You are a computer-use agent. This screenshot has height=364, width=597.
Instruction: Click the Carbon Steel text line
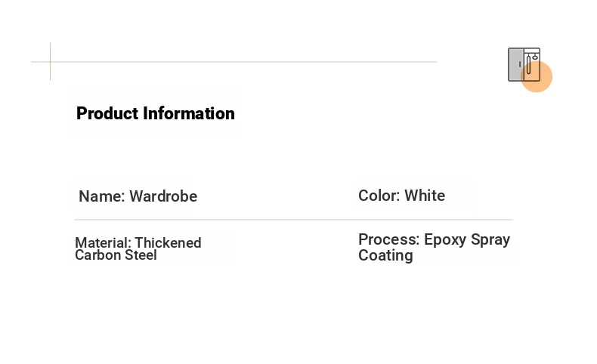point(116,254)
